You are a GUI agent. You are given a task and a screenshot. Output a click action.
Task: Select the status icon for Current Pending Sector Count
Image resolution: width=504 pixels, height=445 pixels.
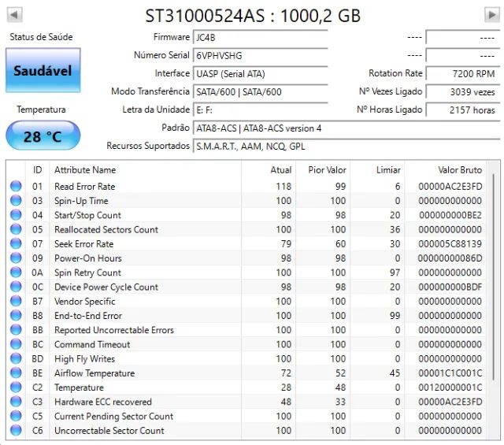click(16, 416)
